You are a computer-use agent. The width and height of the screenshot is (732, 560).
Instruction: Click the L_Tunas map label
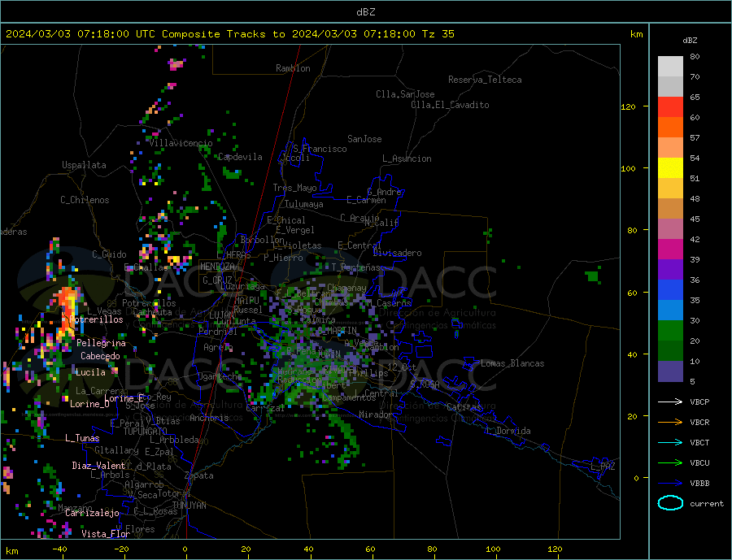(82, 438)
